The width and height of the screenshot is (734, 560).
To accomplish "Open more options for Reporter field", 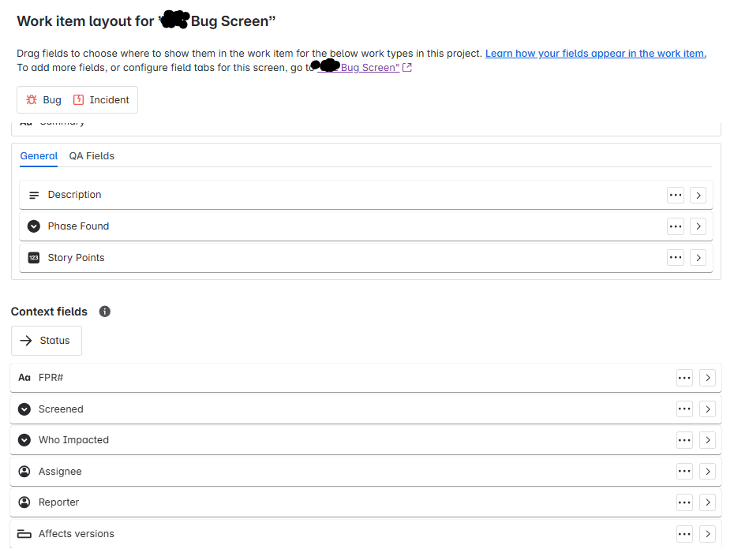I will click(x=684, y=502).
